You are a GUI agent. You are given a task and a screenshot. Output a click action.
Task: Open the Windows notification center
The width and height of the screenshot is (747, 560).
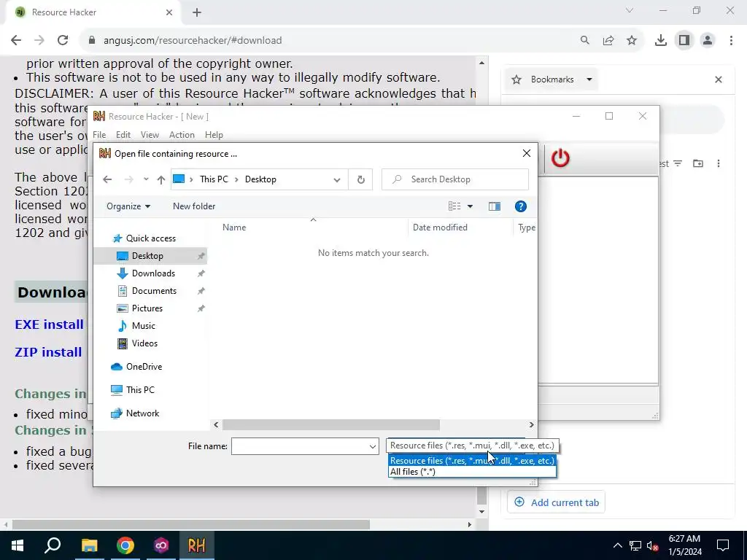[723, 545]
